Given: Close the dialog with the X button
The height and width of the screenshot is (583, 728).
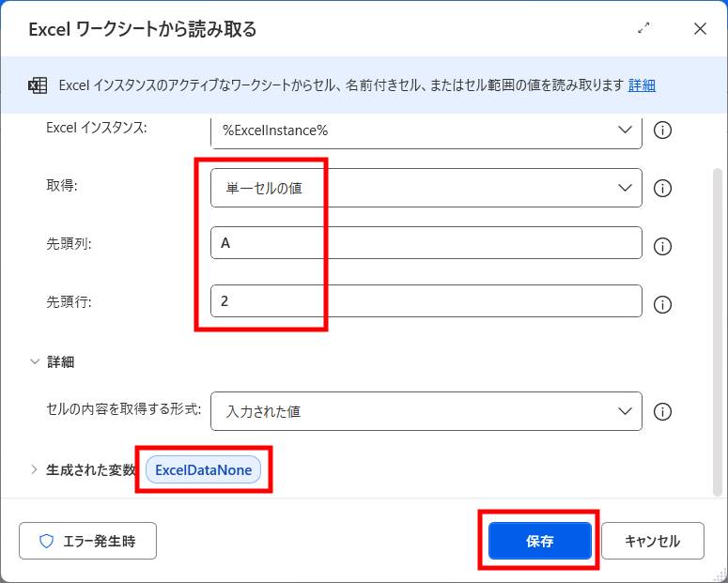Looking at the screenshot, I should 700,29.
